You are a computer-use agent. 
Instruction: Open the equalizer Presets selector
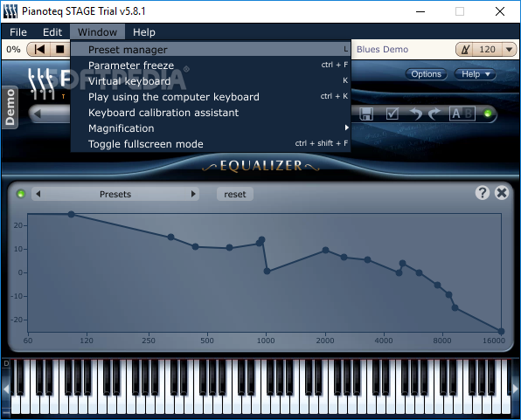(x=115, y=194)
